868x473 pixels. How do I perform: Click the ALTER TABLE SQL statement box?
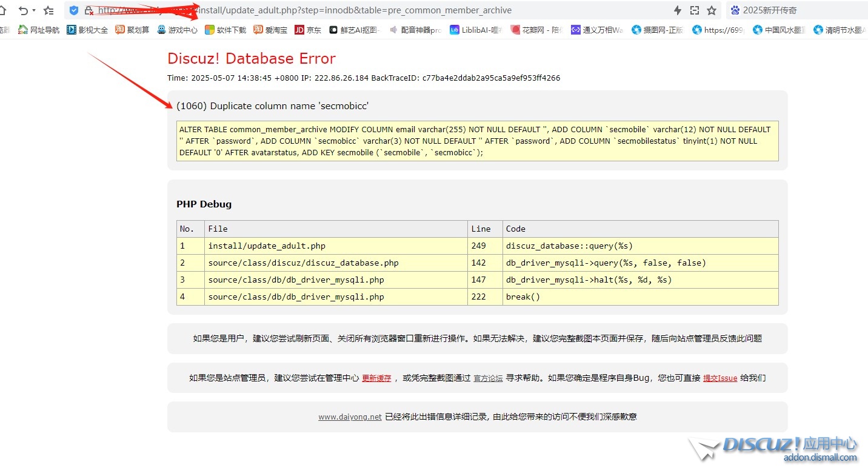477,141
